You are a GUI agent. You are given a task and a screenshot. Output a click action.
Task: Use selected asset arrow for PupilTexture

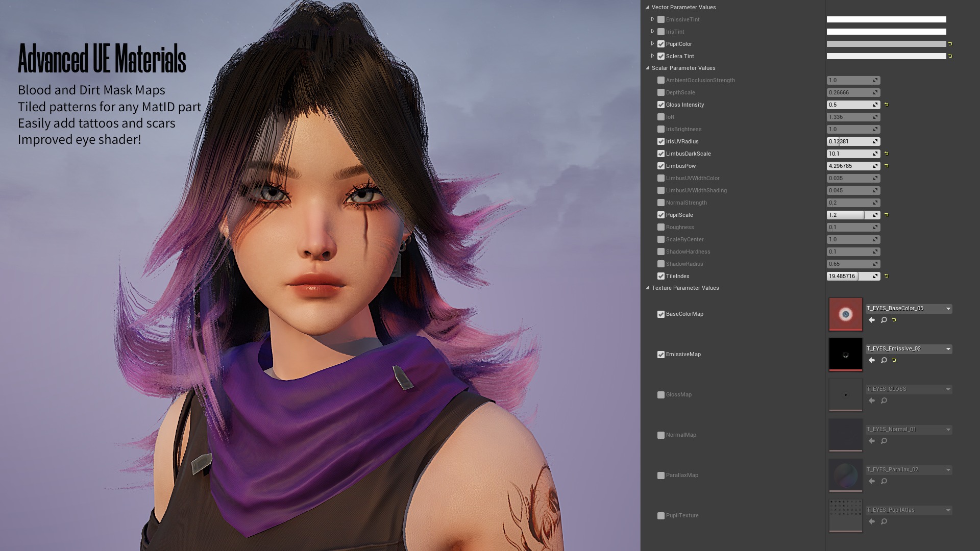pyautogui.click(x=872, y=521)
